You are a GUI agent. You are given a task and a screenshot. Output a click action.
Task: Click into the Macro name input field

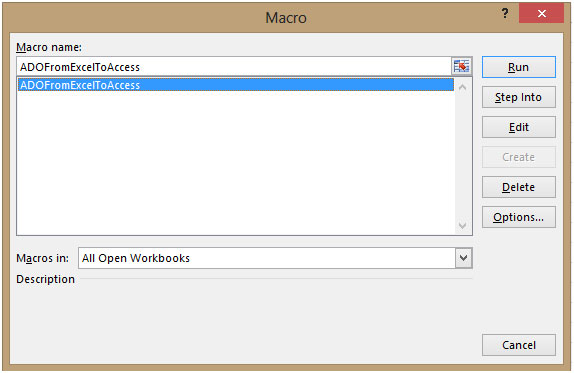tap(234, 67)
